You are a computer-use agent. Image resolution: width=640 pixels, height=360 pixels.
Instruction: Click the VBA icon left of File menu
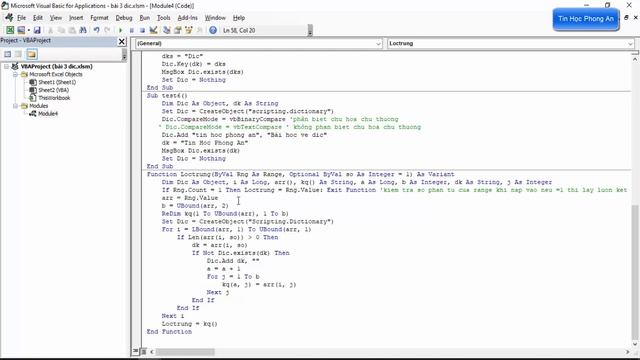coord(9,18)
